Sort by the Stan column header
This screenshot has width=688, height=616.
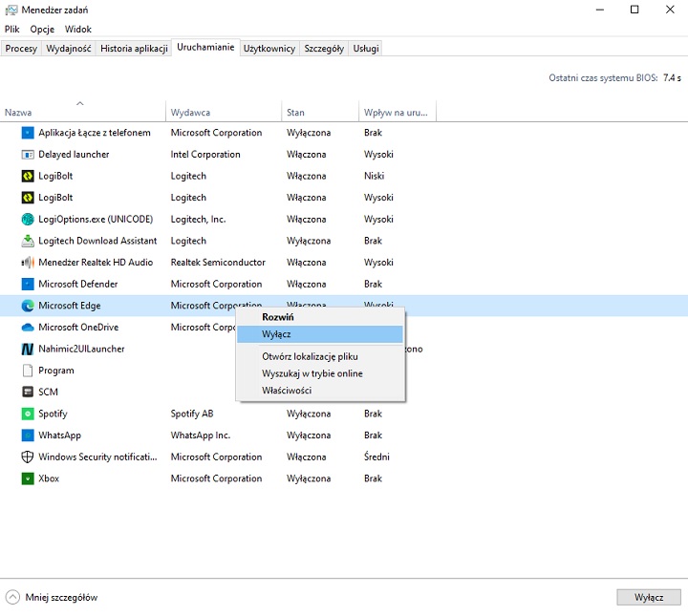[x=296, y=113]
